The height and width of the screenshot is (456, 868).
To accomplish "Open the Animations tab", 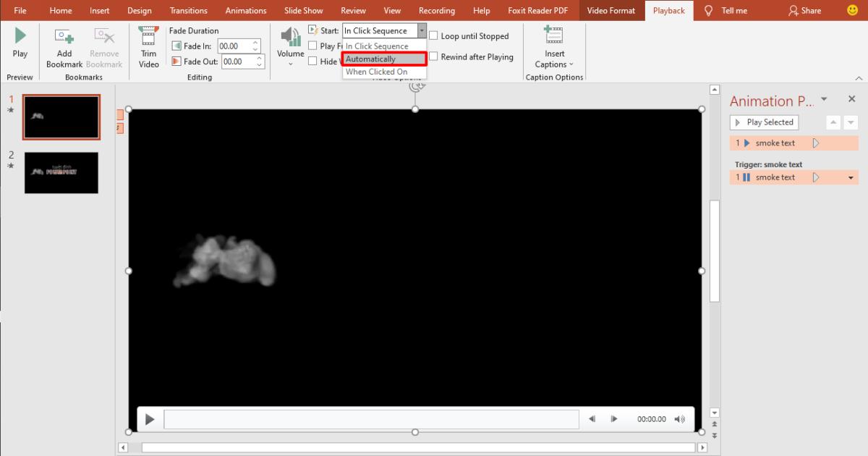I will pyautogui.click(x=245, y=11).
